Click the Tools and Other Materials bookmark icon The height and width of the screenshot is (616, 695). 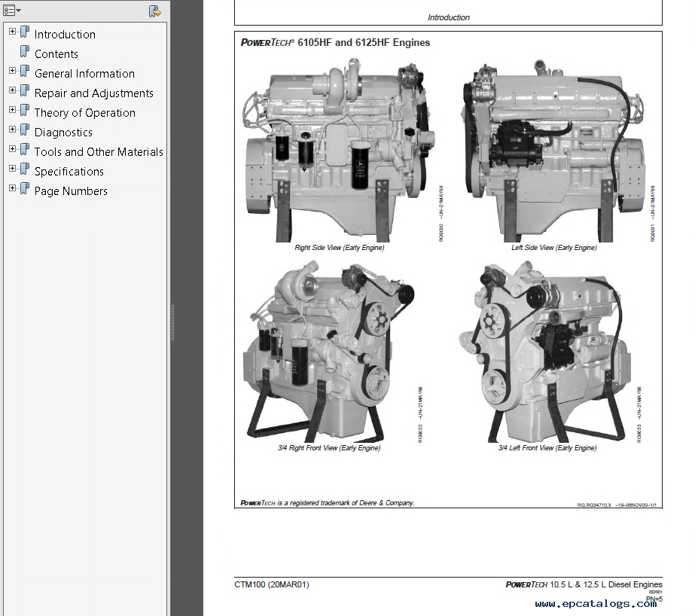click(25, 149)
